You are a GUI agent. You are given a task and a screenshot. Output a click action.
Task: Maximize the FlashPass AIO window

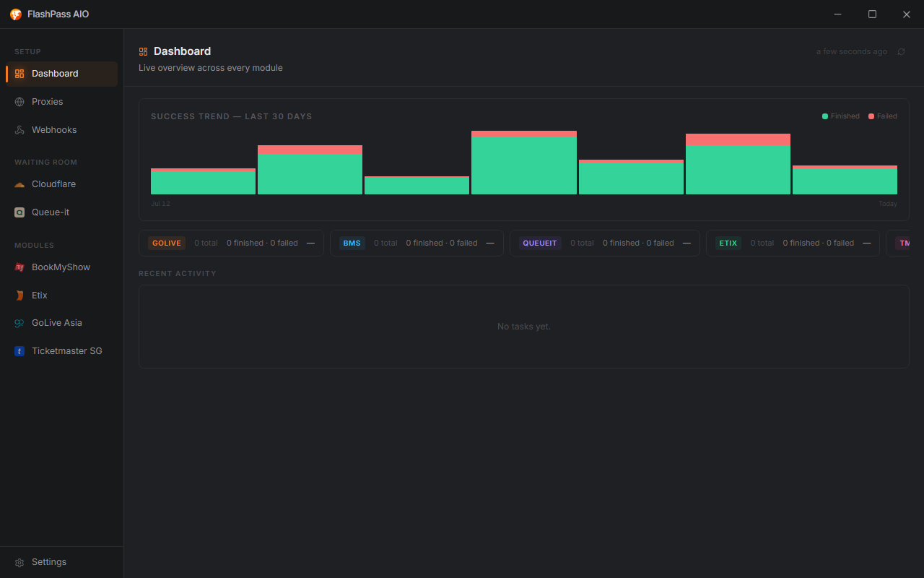point(872,14)
